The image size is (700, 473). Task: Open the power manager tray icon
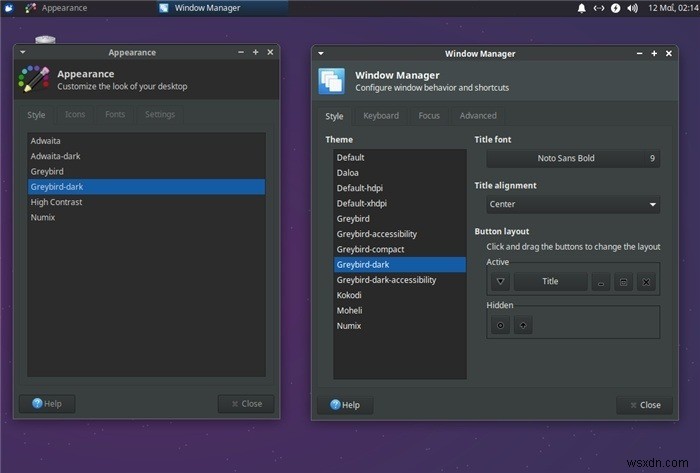click(616, 8)
